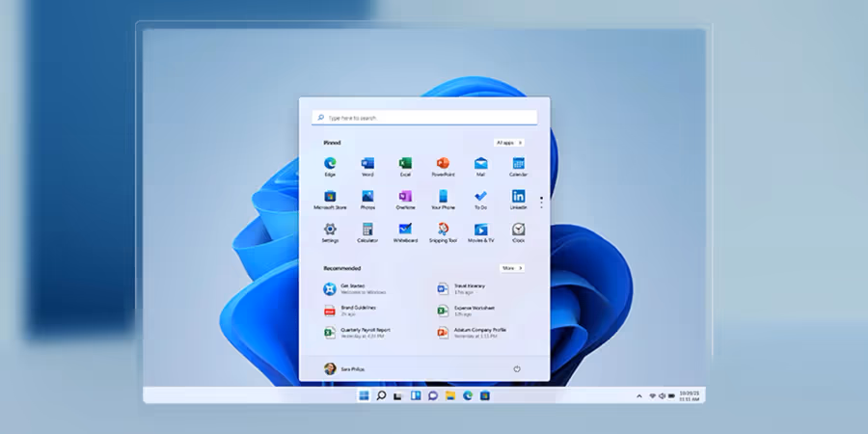
Task: Open Chat from the taskbar
Action: pyautogui.click(x=433, y=395)
